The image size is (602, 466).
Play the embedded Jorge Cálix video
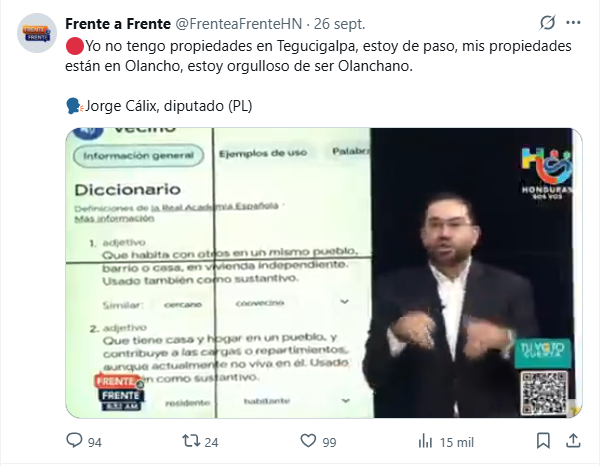click(324, 273)
